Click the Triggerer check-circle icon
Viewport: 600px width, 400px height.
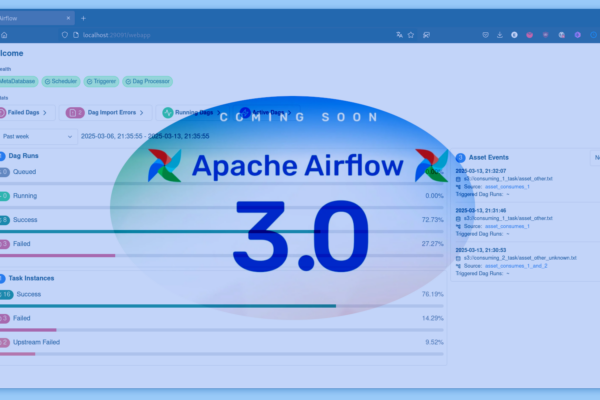tap(89, 82)
